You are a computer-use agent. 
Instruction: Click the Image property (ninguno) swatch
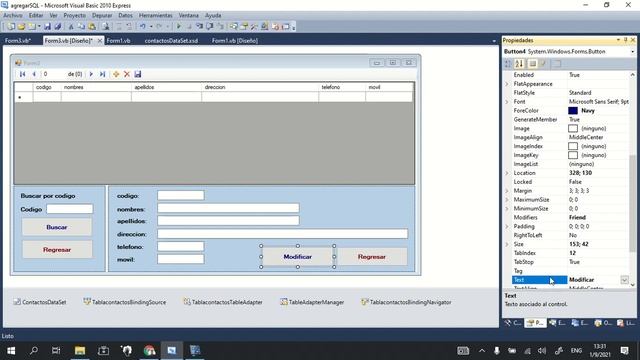click(573, 129)
